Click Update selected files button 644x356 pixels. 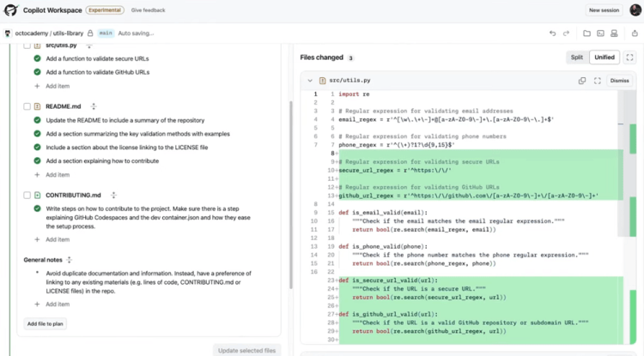246,351
